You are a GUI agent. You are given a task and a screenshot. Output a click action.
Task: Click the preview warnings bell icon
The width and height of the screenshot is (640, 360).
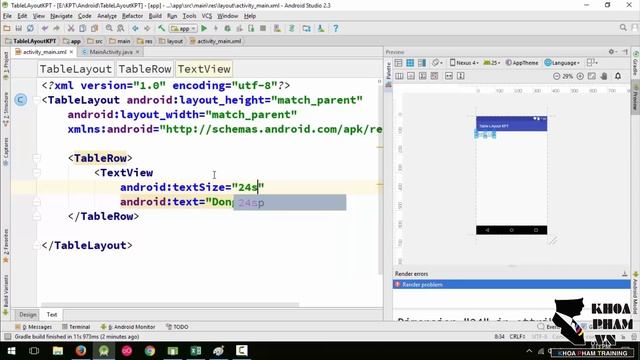click(x=618, y=76)
